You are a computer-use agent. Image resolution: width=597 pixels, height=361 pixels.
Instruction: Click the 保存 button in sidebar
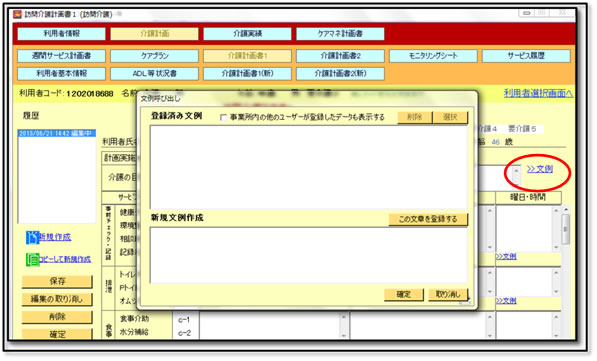57,281
